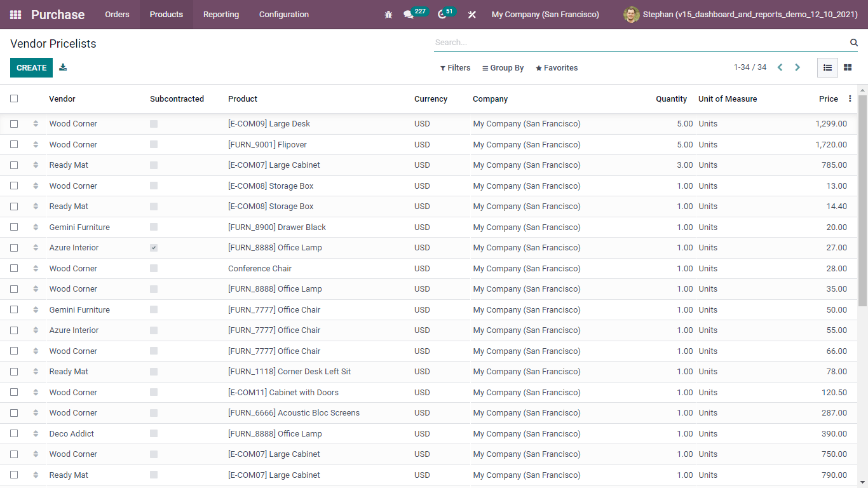This screenshot has height=488, width=868.
Task: Sort by Quantity column header
Action: 672,99
